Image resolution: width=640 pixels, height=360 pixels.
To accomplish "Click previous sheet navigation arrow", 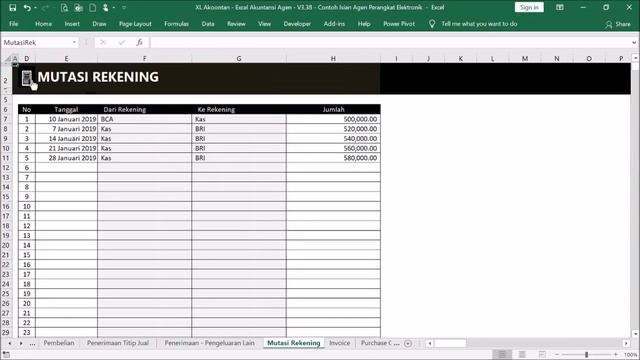I will [10, 343].
